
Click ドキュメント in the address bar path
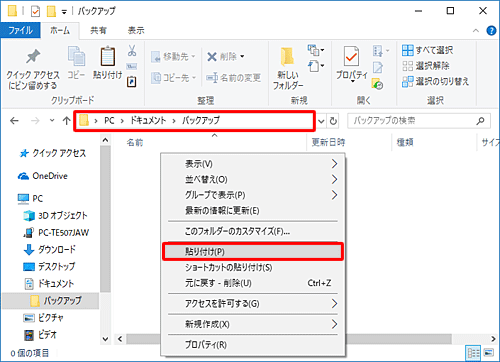coord(148,121)
